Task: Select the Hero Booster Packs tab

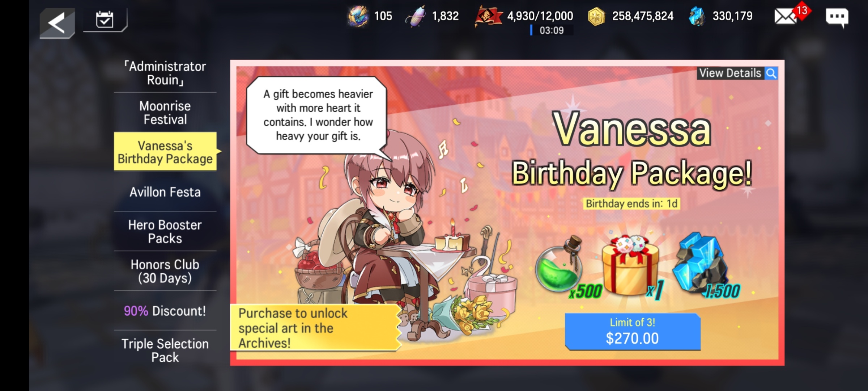Action: (165, 231)
